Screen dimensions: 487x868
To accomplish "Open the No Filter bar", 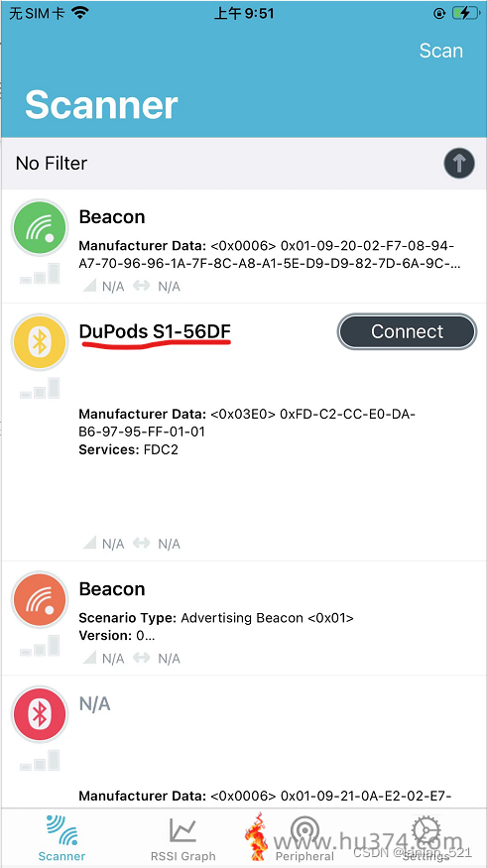I will coord(244,164).
